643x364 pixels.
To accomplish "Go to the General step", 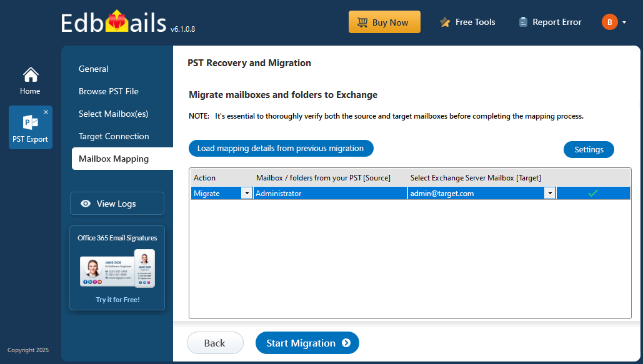I will coord(94,69).
